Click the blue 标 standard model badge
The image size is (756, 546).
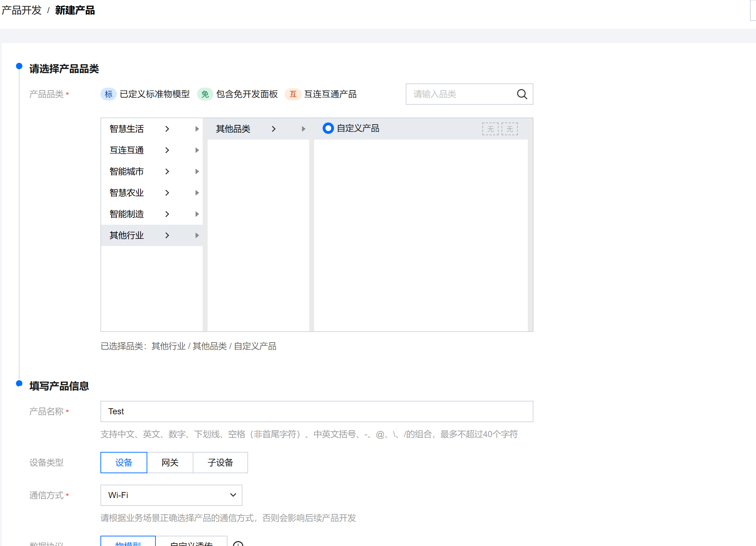[x=109, y=94]
